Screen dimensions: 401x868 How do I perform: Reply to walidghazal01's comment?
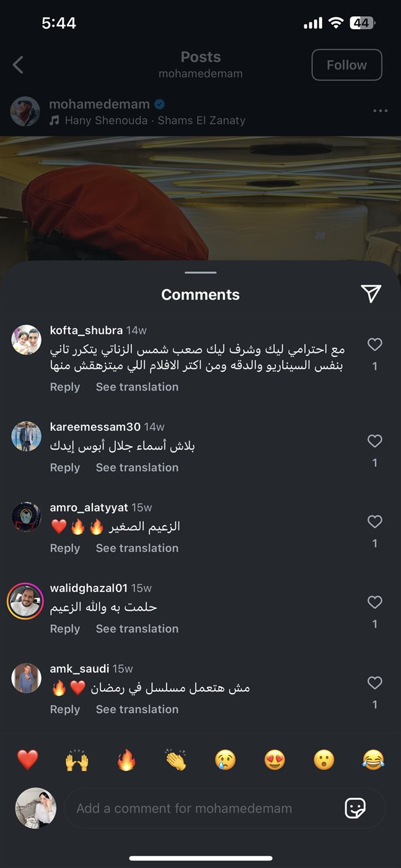[65, 629]
